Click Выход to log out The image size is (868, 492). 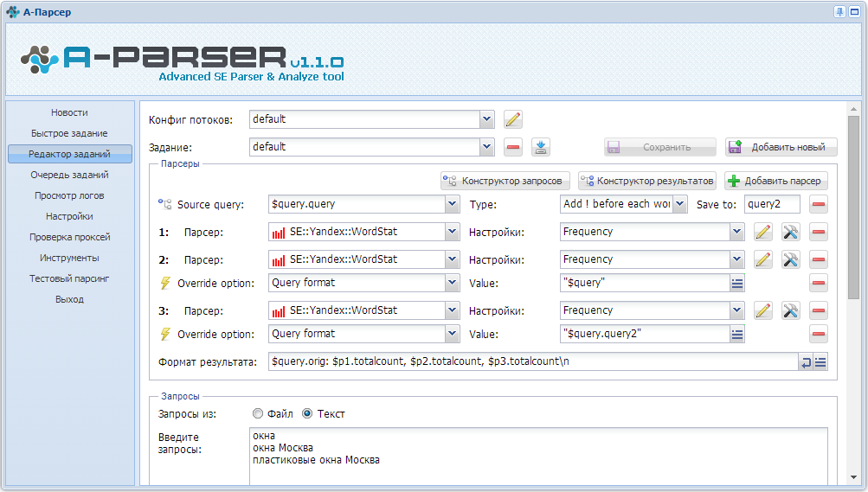coord(70,299)
